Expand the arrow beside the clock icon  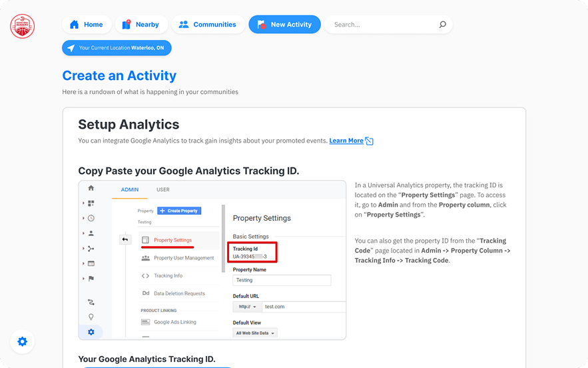click(84, 218)
